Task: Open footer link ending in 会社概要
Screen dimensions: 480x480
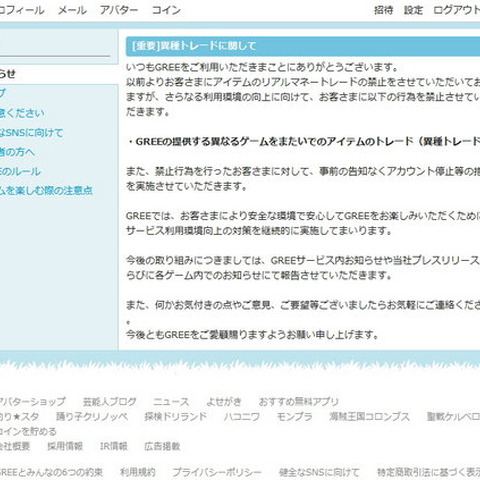Action: (15, 446)
